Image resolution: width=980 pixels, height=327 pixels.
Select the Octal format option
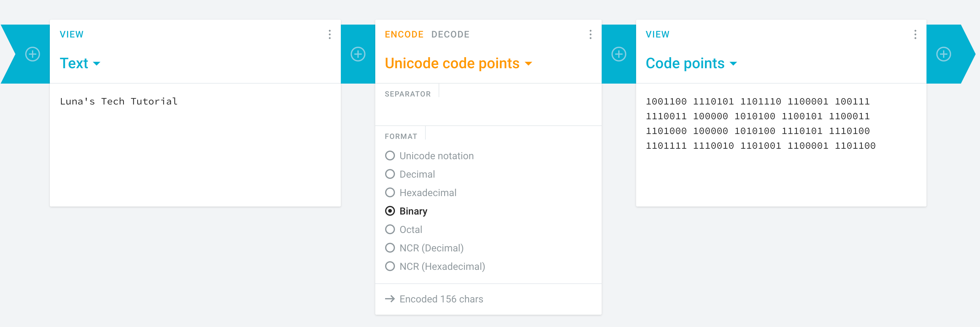tap(390, 229)
